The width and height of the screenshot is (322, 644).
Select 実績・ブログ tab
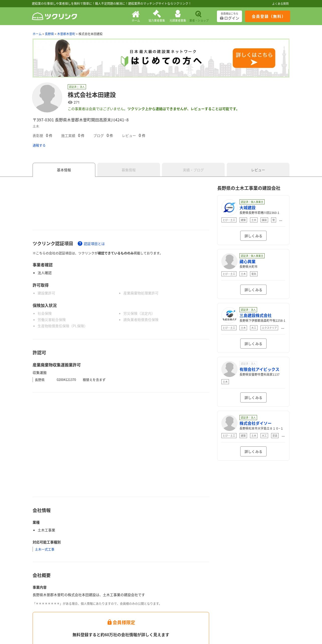pos(193,170)
